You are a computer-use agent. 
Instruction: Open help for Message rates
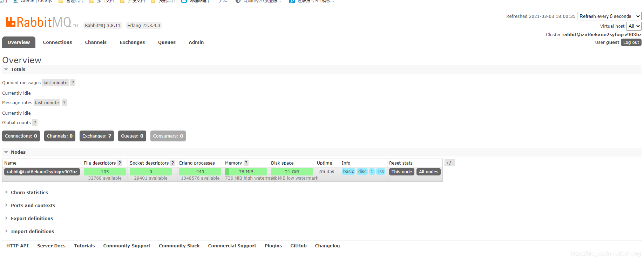click(64, 103)
